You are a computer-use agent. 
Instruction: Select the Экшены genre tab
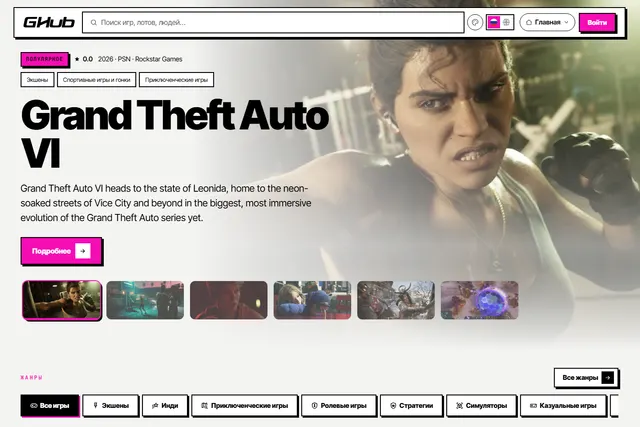pos(111,405)
